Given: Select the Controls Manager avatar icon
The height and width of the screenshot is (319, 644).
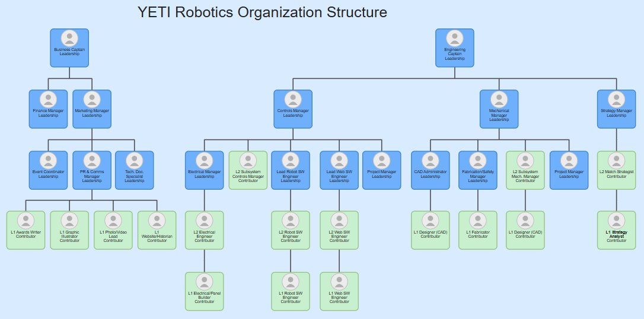Looking at the screenshot, I should pyautogui.click(x=293, y=100).
